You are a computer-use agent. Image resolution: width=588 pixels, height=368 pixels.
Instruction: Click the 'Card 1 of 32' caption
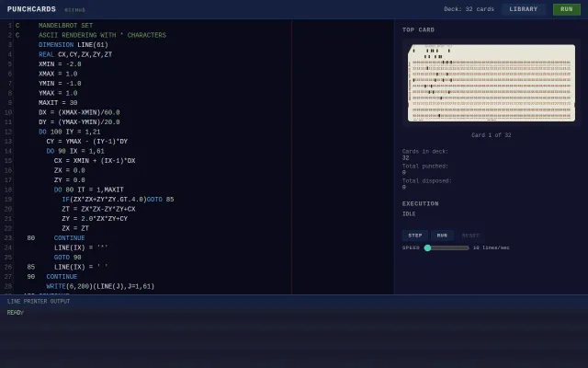click(x=492, y=135)
